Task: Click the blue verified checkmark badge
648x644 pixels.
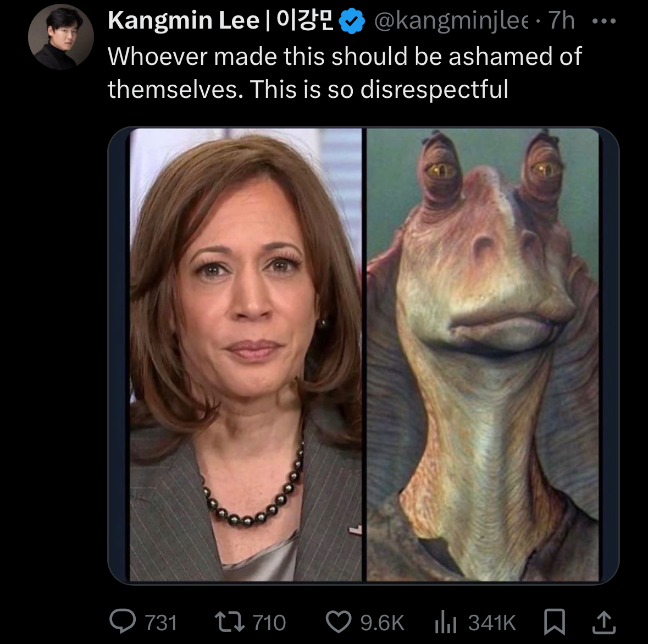Action: tap(352, 22)
